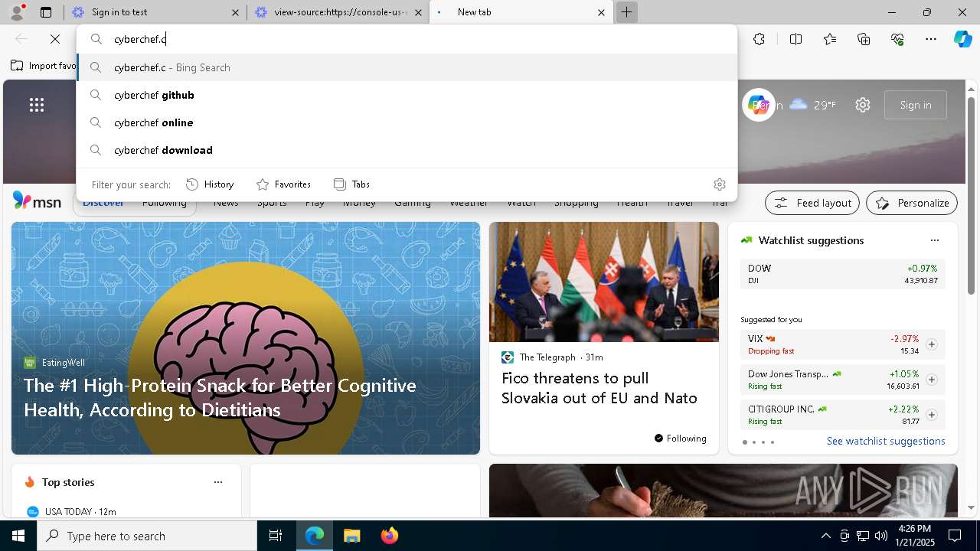This screenshot has width=980, height=551.
Task: Stop loading with the X button
Action: pos(55,39)
